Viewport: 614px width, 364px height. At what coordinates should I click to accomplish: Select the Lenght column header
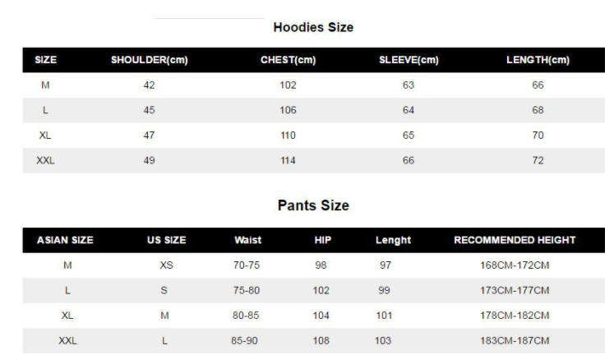click(393, 240)
